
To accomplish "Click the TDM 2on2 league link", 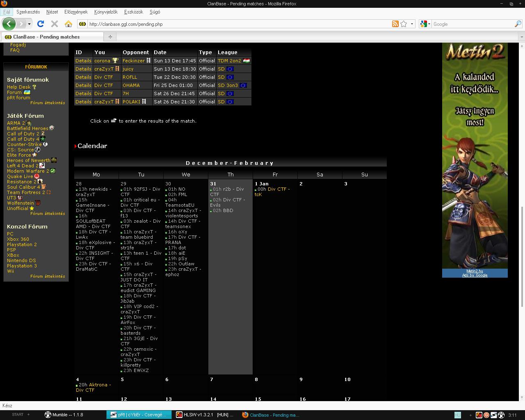I will click(229, 61).
